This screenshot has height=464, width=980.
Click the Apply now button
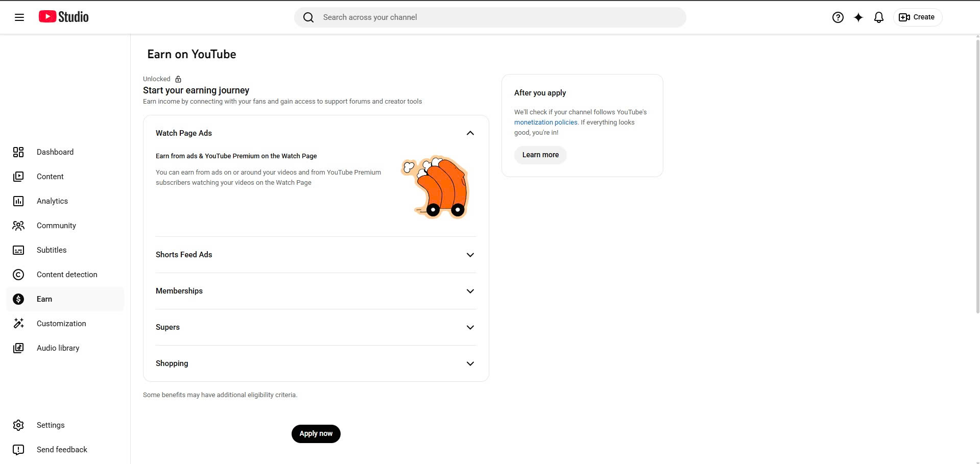click(316, 434)
